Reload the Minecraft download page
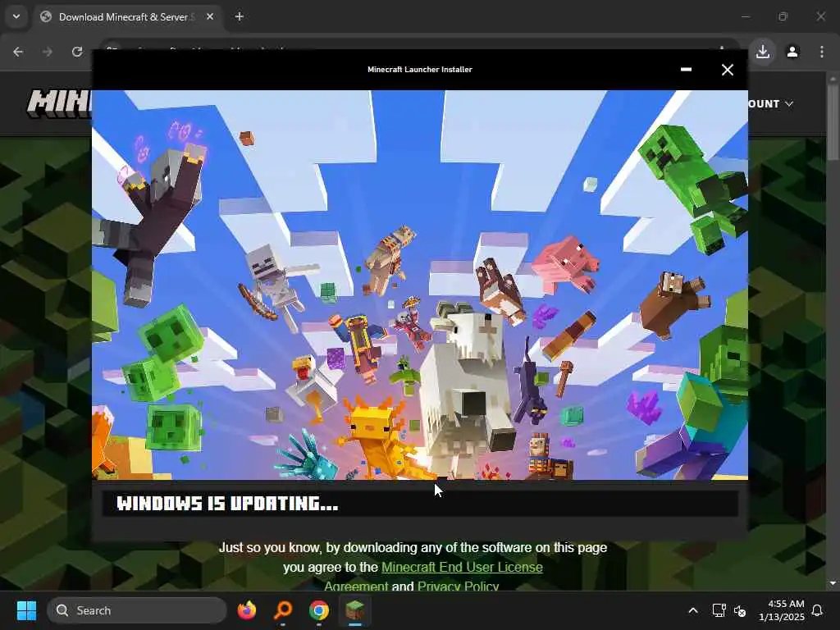Viewport: 840px width, 630px height. (77, 52)
